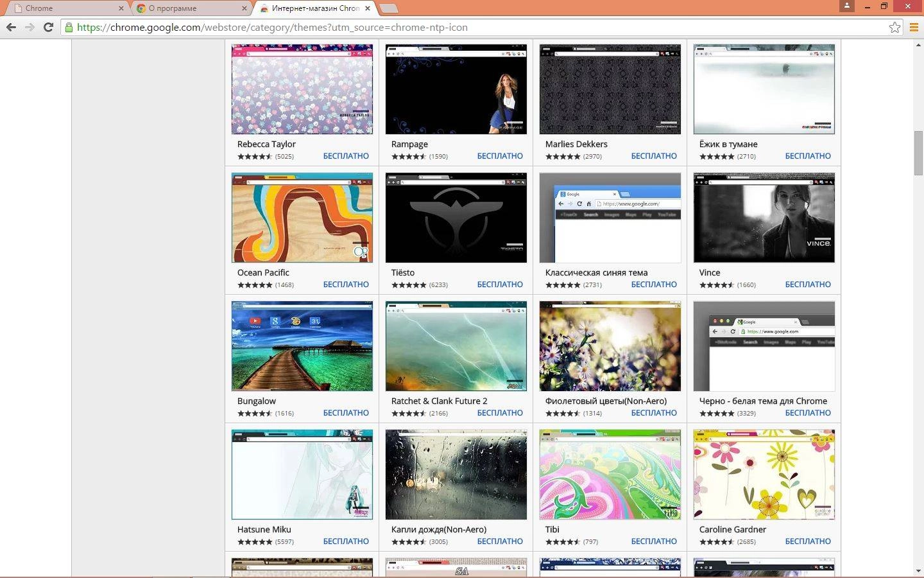Open the Rebecca Taylor theme thumbnail
This screenshot has width=924, height=578.
(302, 89)
